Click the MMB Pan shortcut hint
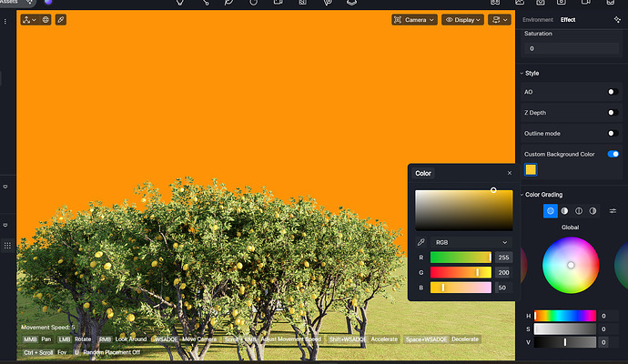This screenshot has width=628, height=364. [x=37, y=339]
